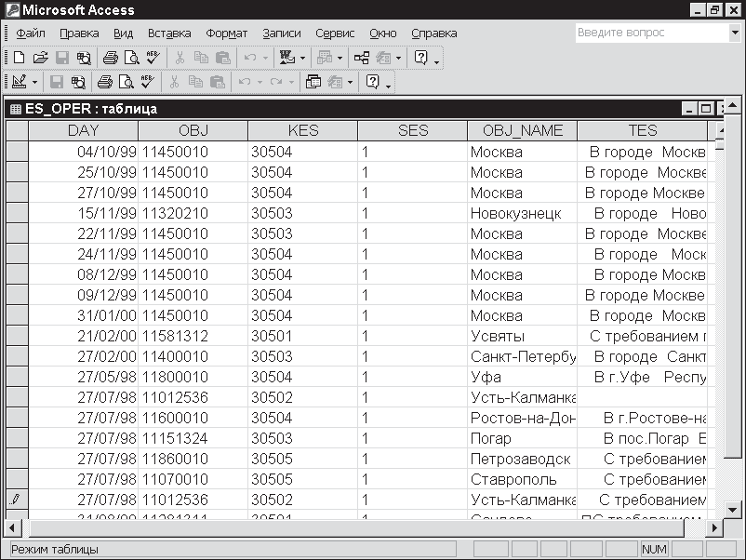
Task: Run the spelling check in top toolbar
Action: point(152,58)
